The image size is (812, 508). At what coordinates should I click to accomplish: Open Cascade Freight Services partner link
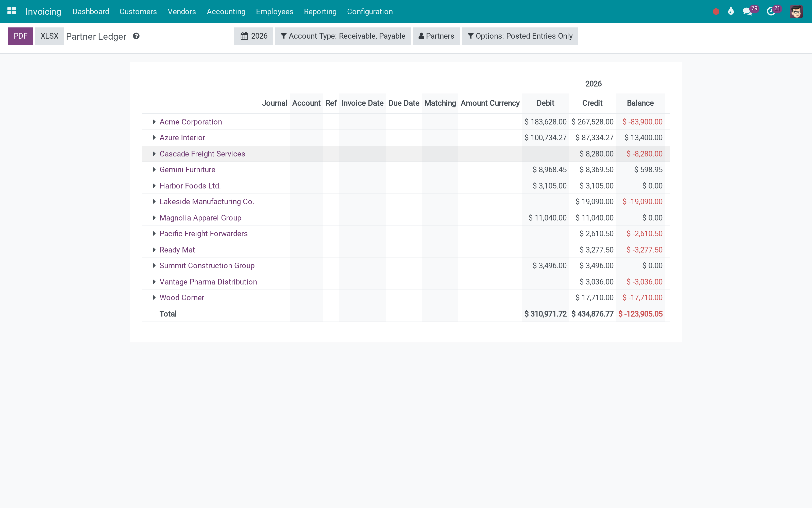pos(202,153)
